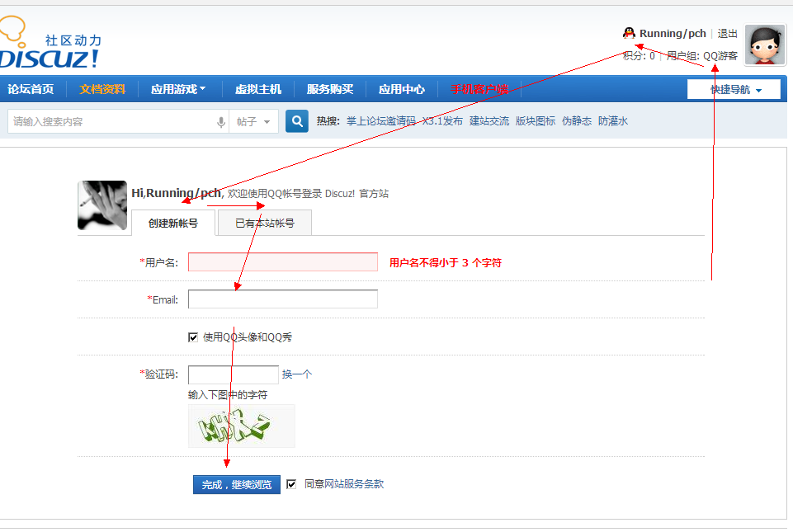
Task: Open the 帖子 search type dropdown
Action: click(x=253, y=122)
